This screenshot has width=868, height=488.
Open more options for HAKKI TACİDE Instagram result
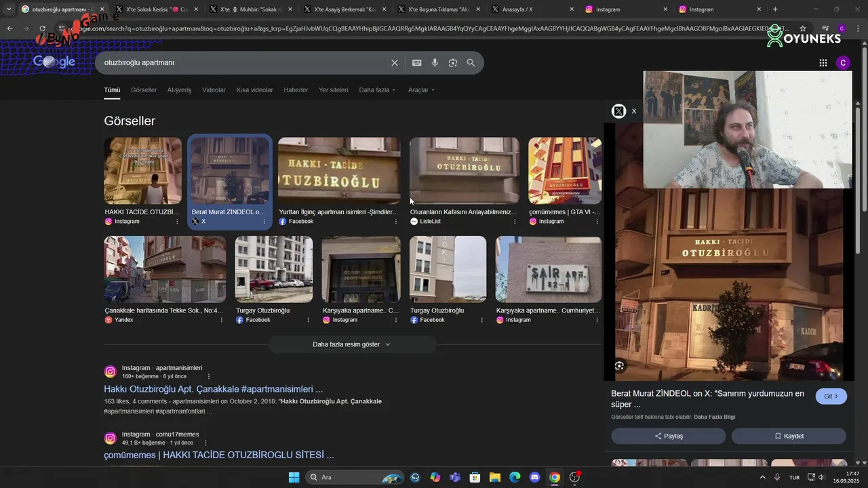pos(177,222)
